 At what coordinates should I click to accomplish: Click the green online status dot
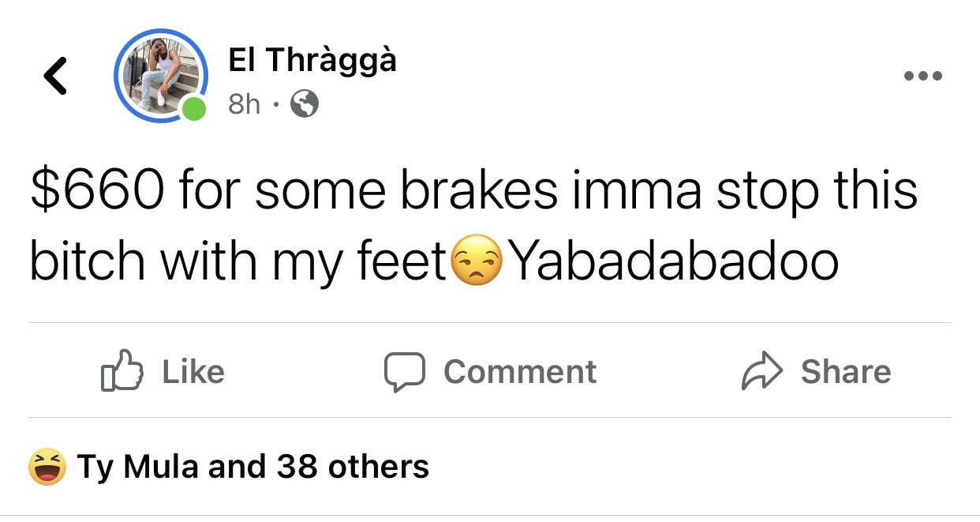[x=194, y=109]
